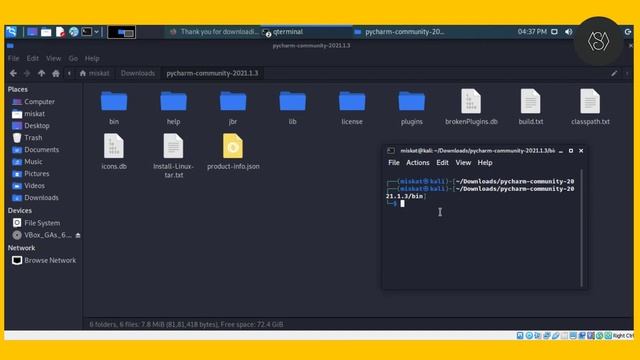Select Documents in the Places sidebar
The height and width of the screenshot is (360, 640).
[x=43, y=149]
